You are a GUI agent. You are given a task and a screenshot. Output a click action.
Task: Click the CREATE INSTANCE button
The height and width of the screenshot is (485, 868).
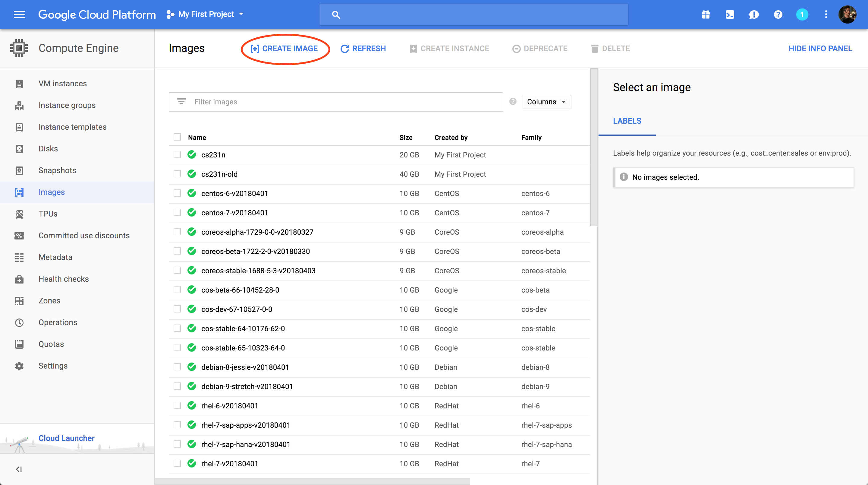pos(449,49)
